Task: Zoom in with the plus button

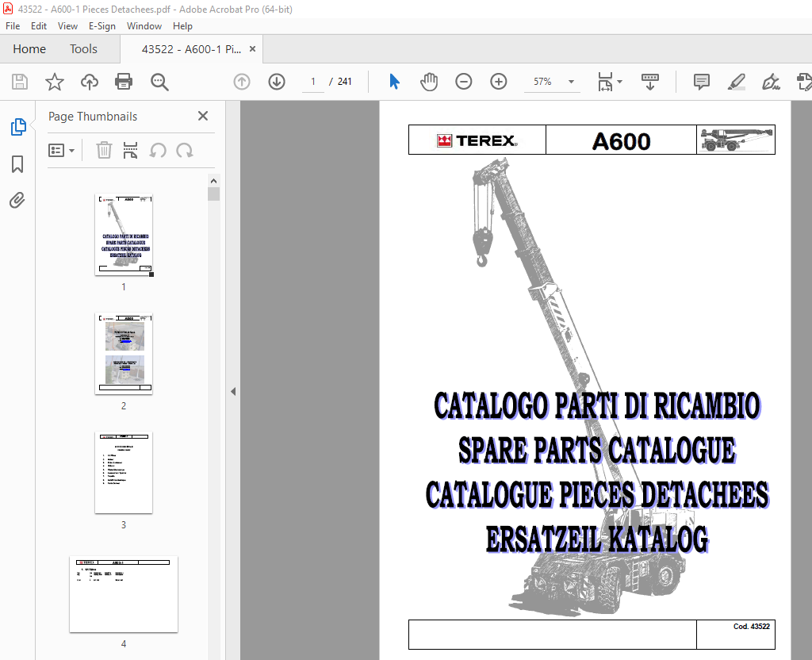Action: click(x=498, y=82)
